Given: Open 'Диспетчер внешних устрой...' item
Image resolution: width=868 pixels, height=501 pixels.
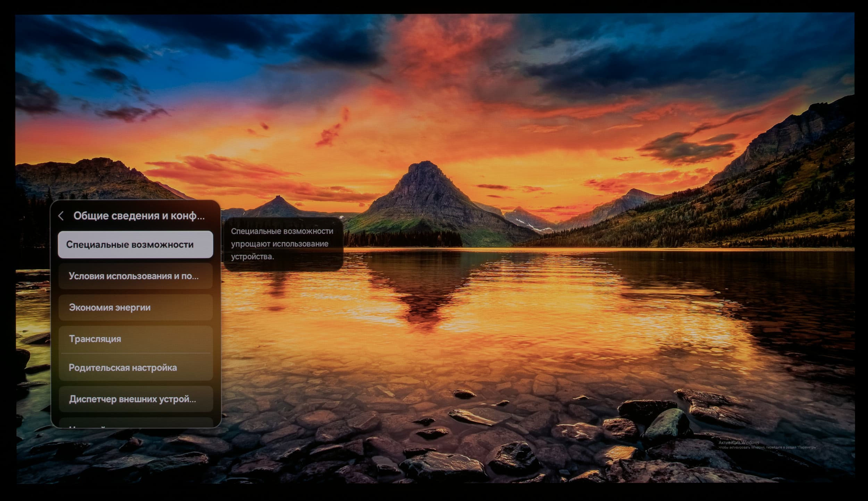Looking at the screenshot, I should click(x=135, y=399).
